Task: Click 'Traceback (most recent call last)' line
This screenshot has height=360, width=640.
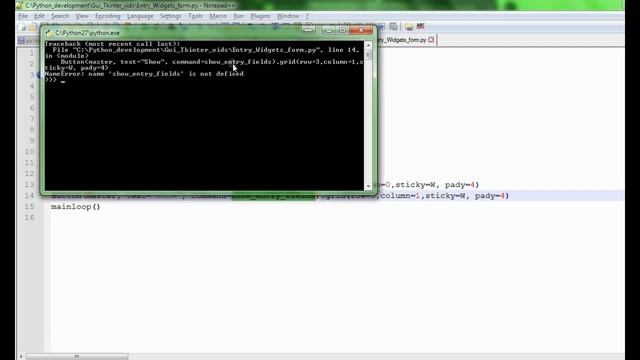Action: (113, 44)
